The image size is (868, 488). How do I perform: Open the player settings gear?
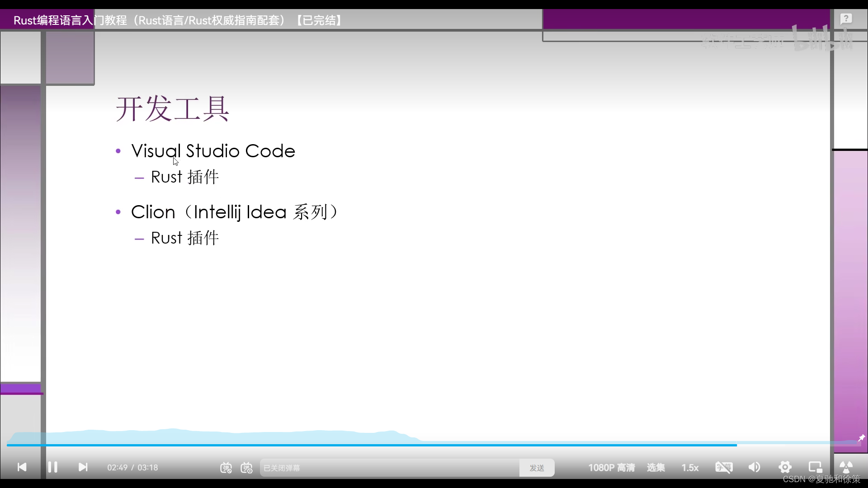point(785,467)
